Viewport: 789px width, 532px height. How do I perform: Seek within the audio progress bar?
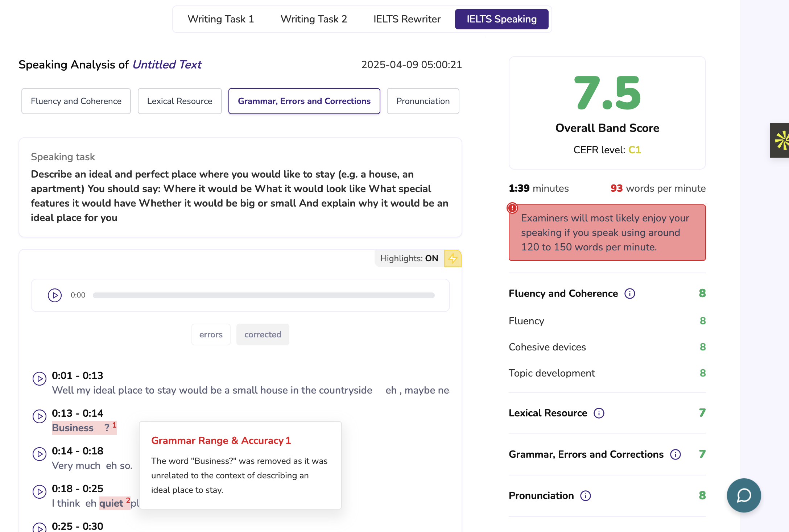point(264,295)
